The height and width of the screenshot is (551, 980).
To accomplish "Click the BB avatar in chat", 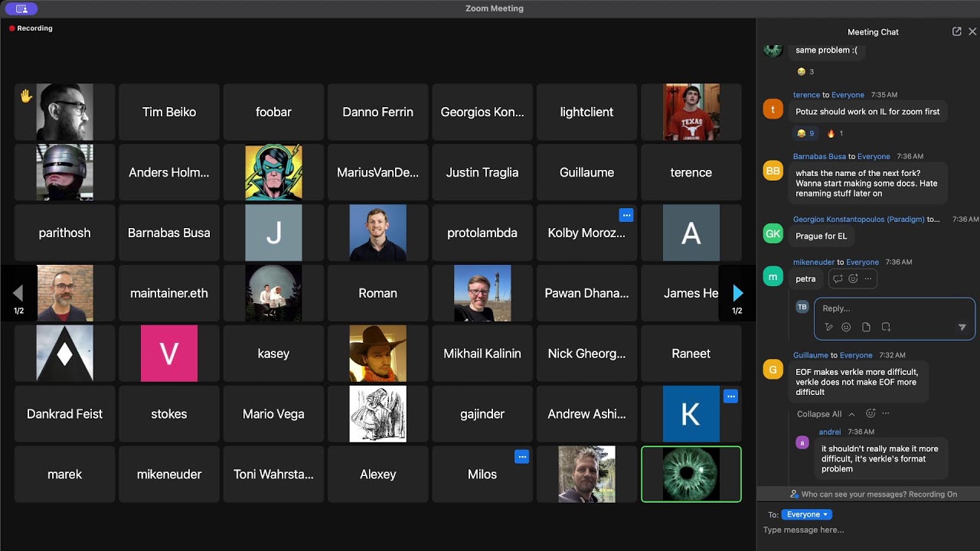I will point(773,171).
